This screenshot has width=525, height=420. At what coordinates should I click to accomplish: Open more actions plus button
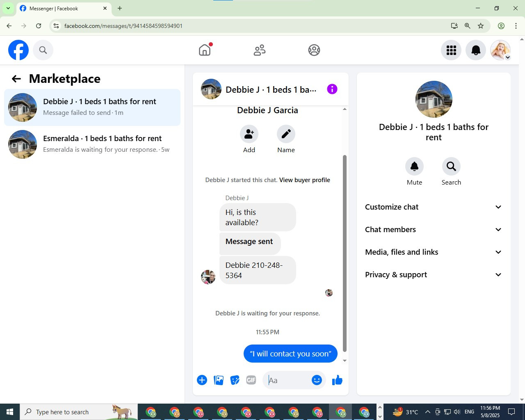(202, 380)
